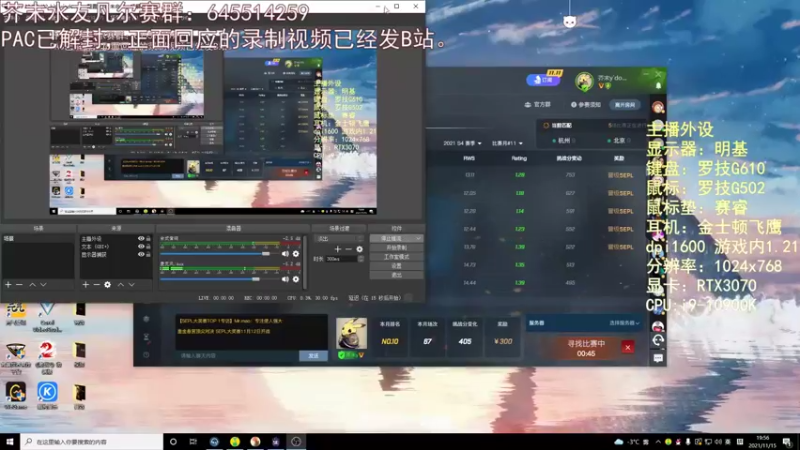
Task: Expand arrow beside 停止推流 button
Action: pos(418,238)
